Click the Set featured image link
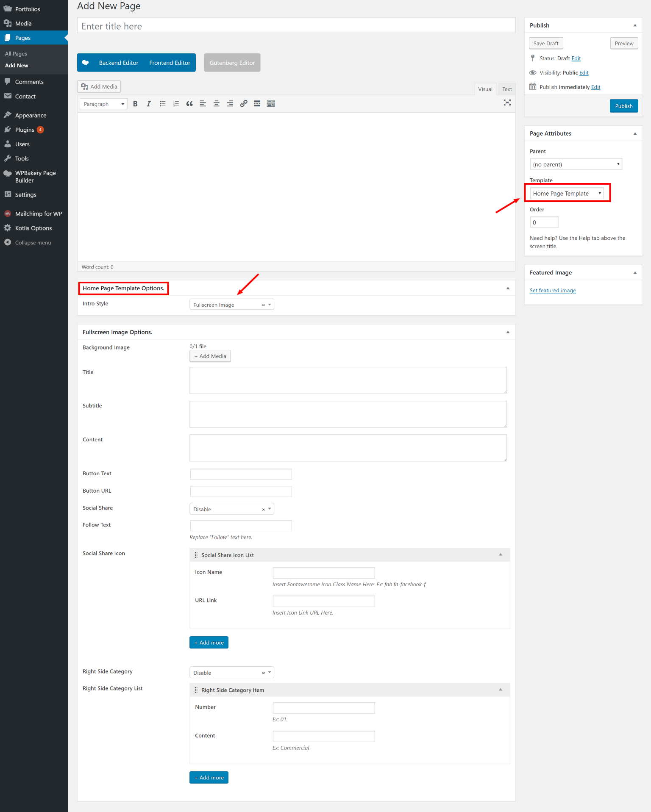The height and width of the screenshot is (812, 651). click(553, 291)
